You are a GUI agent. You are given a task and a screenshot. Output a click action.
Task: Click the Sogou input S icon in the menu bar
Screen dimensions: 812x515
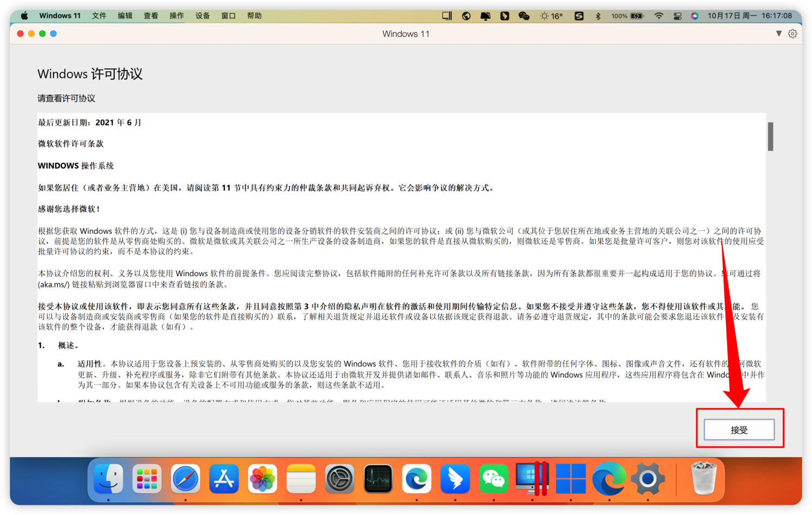[x=579, y=16]
